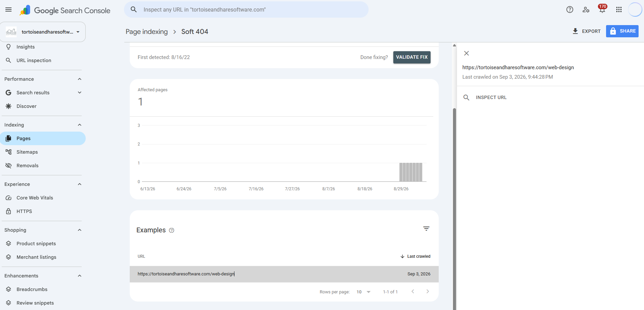This screenshot has width=644, height=310.
Task: Open the main navigation hamburger menu
Action: pyautogui.click(x=8, y=9)
